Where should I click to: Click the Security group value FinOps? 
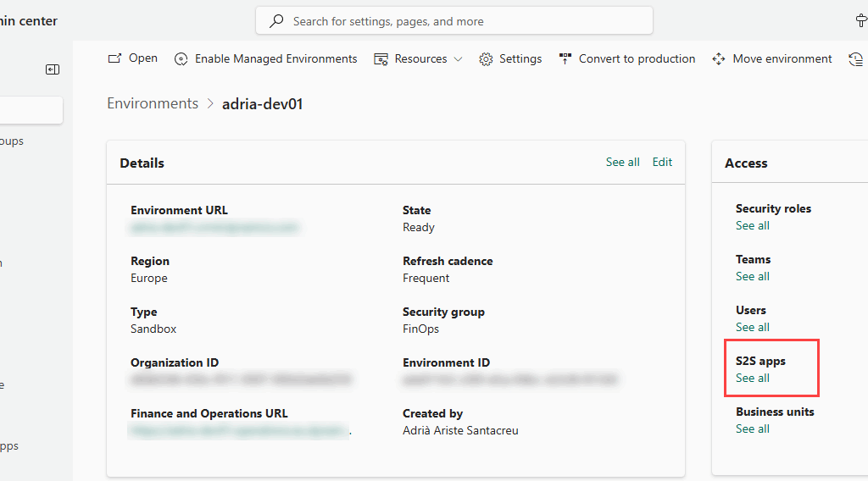420,329
